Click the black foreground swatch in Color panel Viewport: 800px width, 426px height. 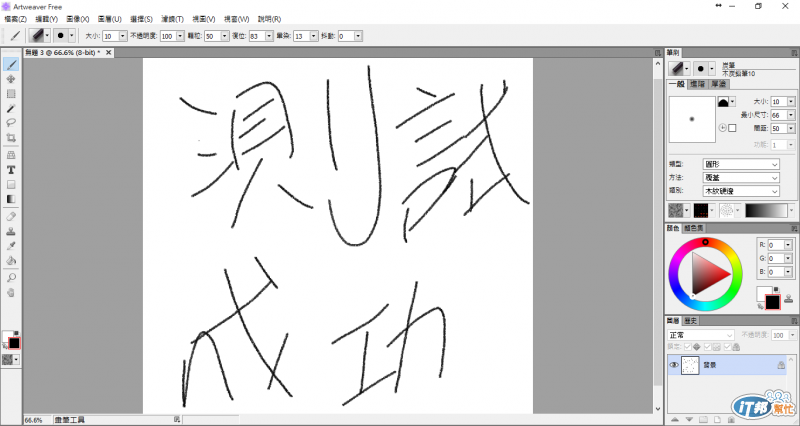coord(772,302)
